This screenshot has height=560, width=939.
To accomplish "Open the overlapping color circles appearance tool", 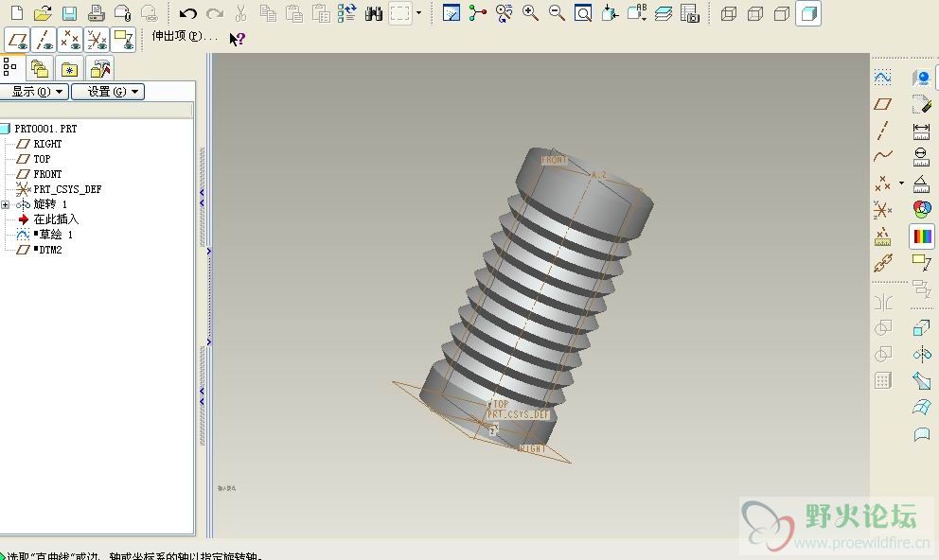I will (922, 209).
